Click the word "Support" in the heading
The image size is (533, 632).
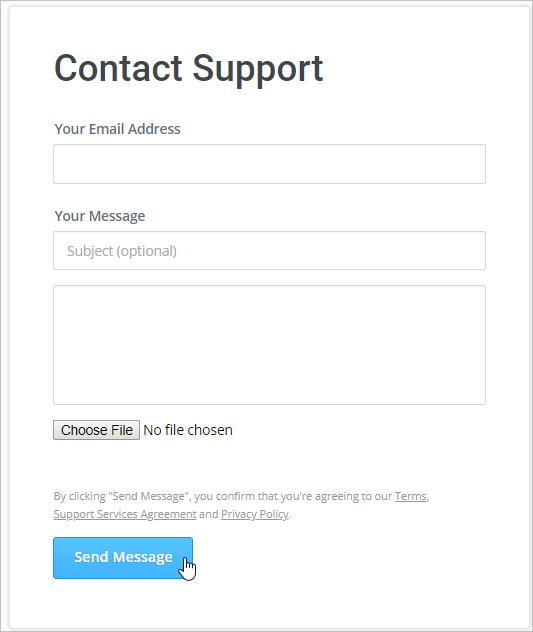click(258, 69)
